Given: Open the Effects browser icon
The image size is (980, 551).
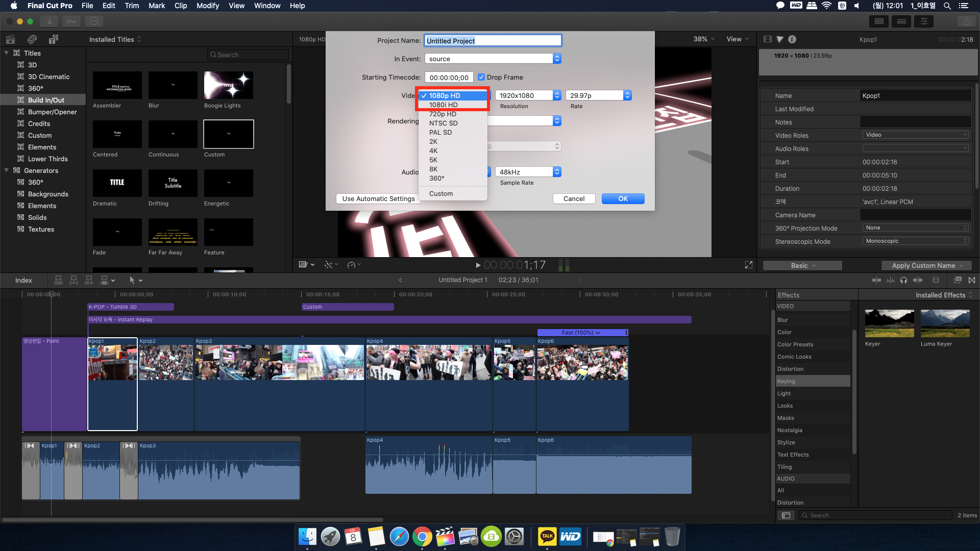Looking at the screenshot, I should click(958, 280).
